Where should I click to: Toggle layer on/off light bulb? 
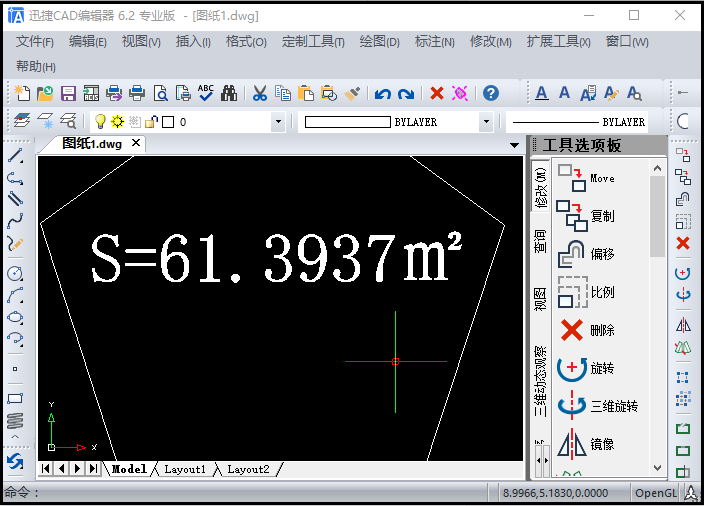tap(100, 121)
